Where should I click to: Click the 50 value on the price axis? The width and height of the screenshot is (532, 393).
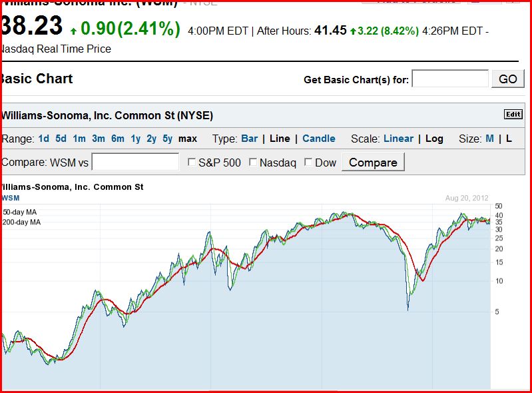pos(499,206)
